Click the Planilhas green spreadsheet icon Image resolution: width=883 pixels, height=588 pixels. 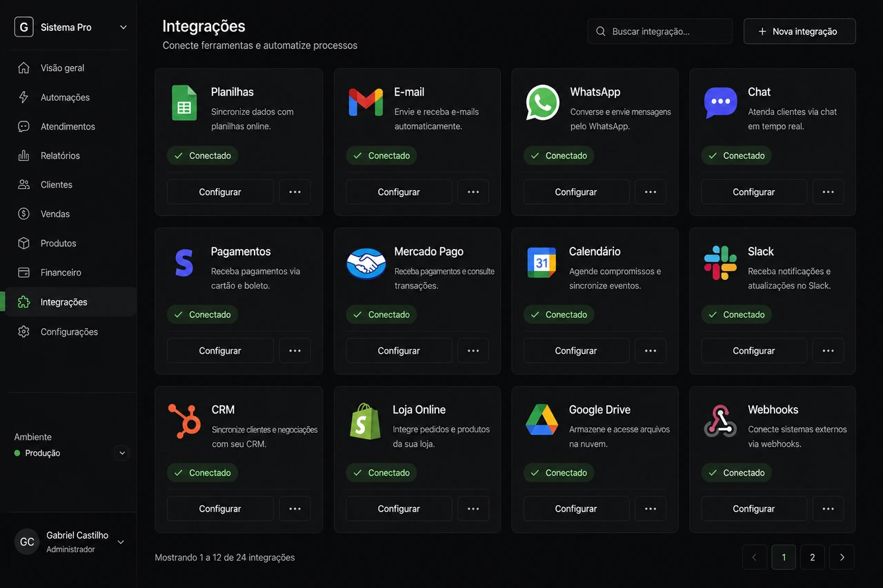pos(184,103)
